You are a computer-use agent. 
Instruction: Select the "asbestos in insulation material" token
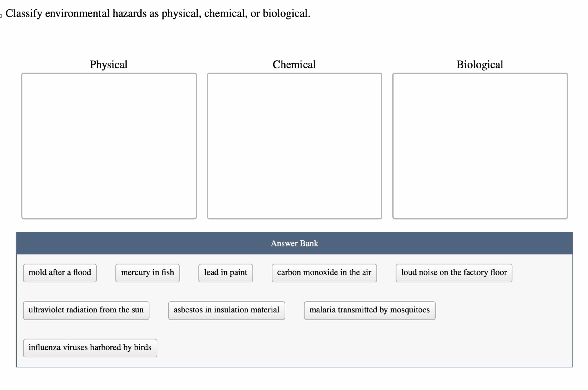click(x=226, y=310)
